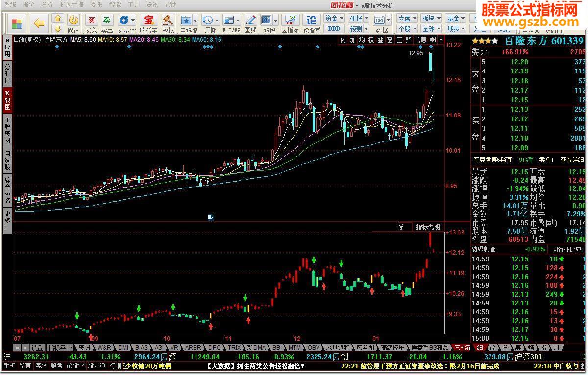Click the star rating beside 百隆东方

(x=485, y=41)
